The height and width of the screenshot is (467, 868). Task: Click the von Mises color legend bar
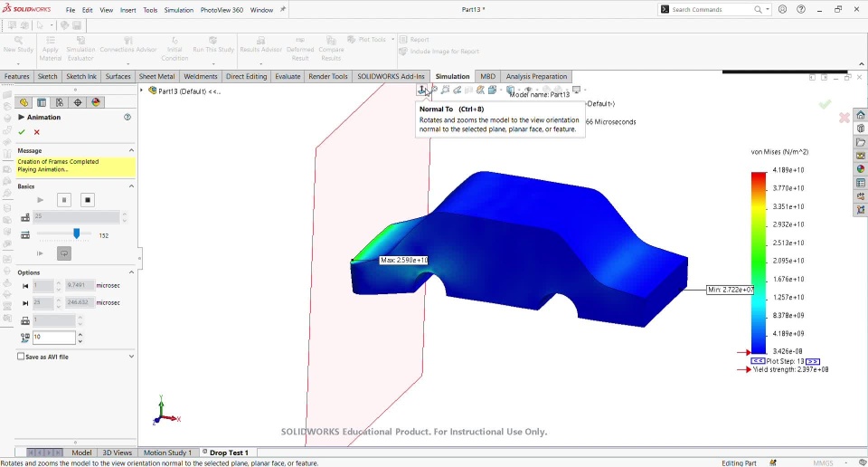pos(759,263)
